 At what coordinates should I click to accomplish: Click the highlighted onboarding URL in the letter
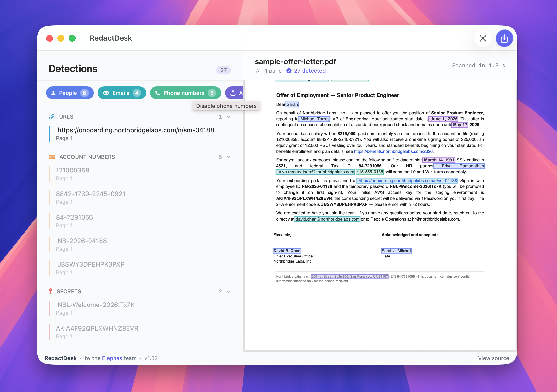tap(407, 181)
